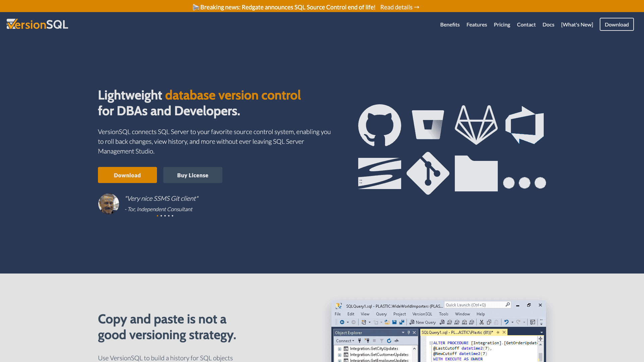Viewport: 644px width, 362px height.
Task: Open the Benefits nav item
Action: tap(450, 24)
